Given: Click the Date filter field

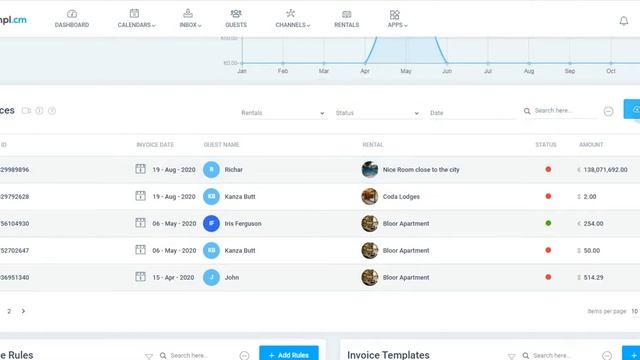Looking at the screenshot, I should point(472,113).
